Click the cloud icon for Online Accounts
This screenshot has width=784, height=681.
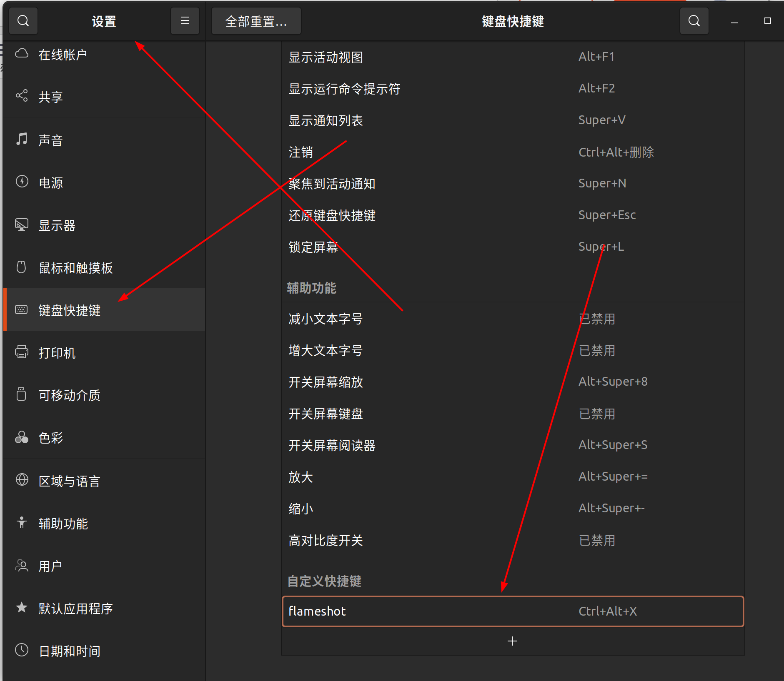click(22, 53)
